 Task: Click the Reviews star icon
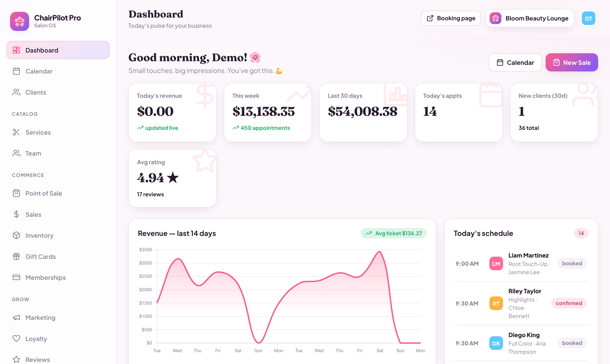click(x=16, y=360)
